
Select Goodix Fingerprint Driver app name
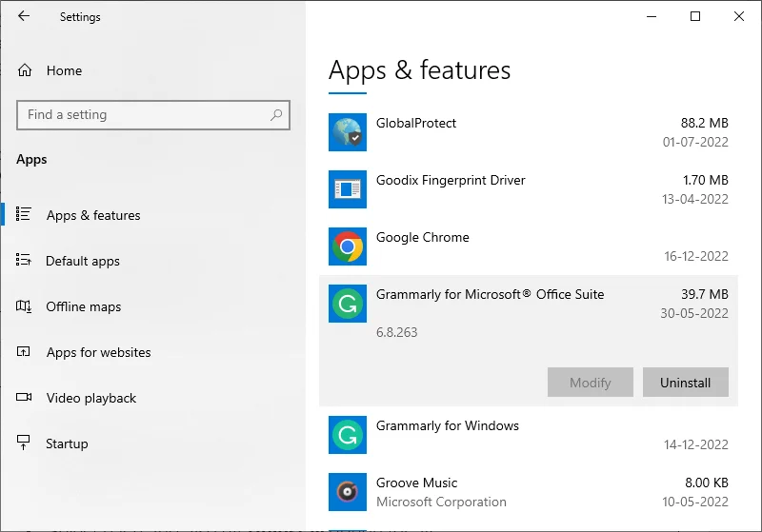451,181
